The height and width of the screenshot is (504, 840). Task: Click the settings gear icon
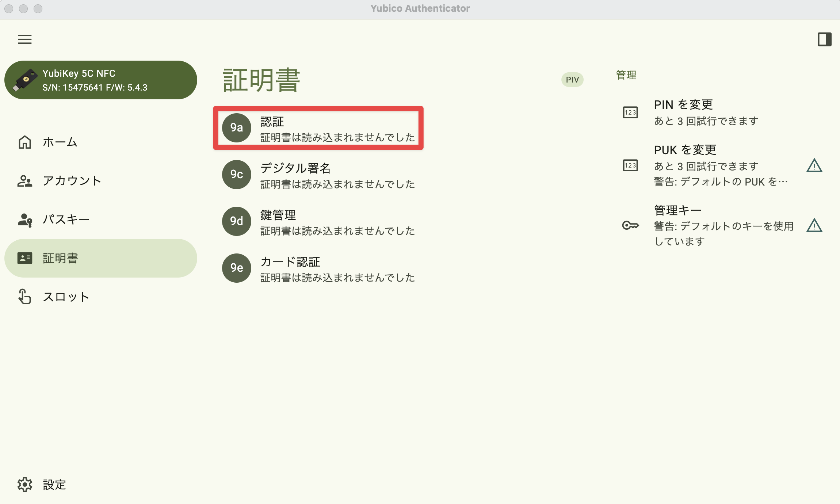(25, 485)
